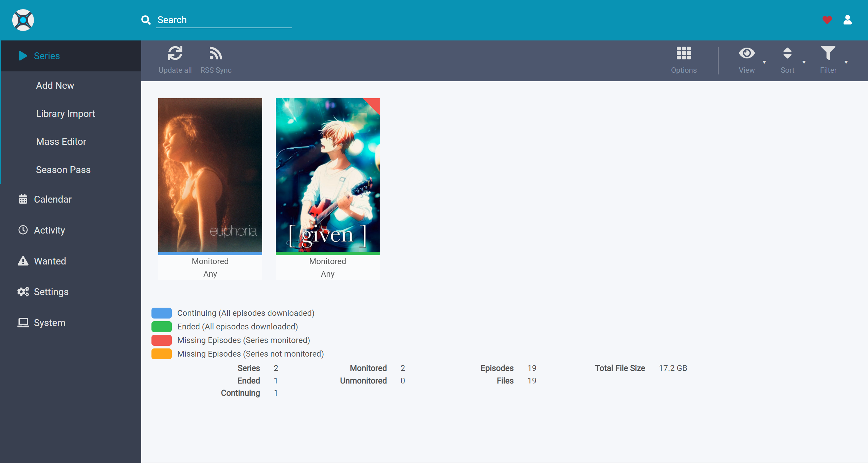The image size is (868, 463).
Task: Click the red Missing Episodes color swatch
Action: click(x=162, y=340)
